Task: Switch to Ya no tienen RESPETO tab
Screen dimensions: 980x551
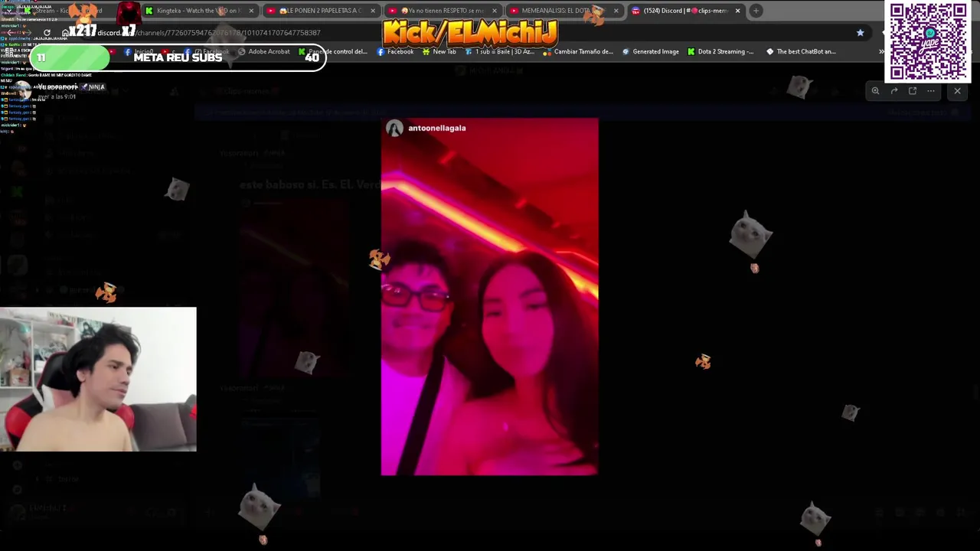Action: [x=443, y=11]
